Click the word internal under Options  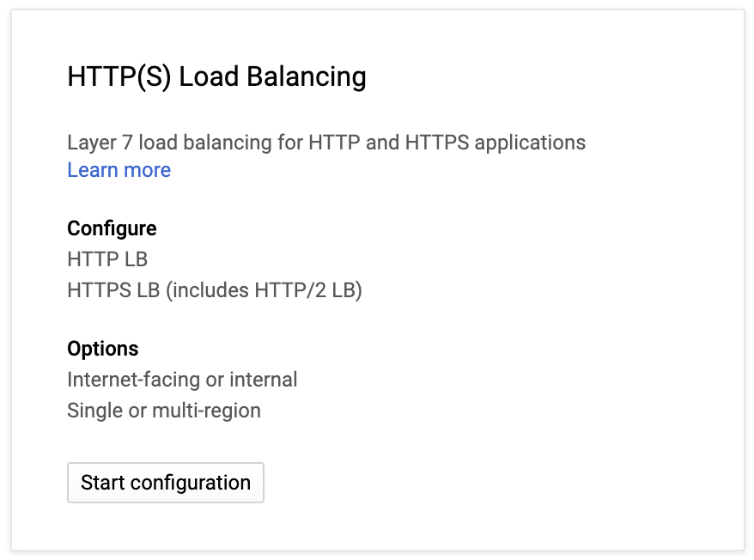click(263, 380)
